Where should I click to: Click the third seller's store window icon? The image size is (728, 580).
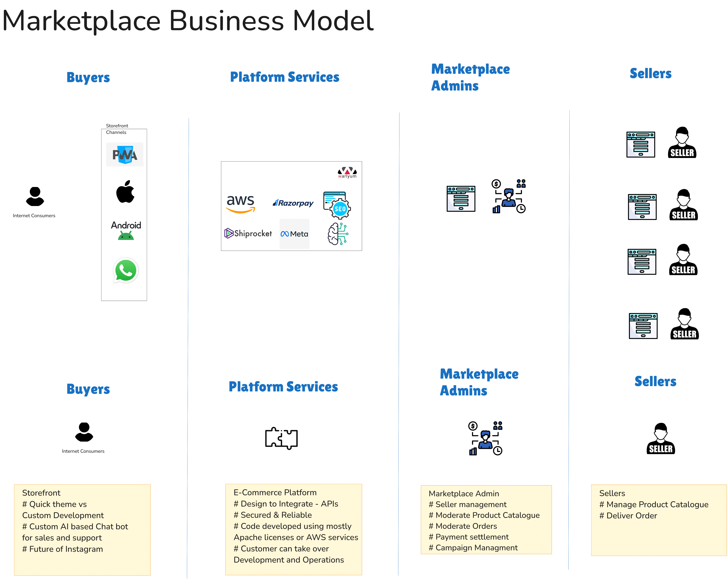click(642, 262)
